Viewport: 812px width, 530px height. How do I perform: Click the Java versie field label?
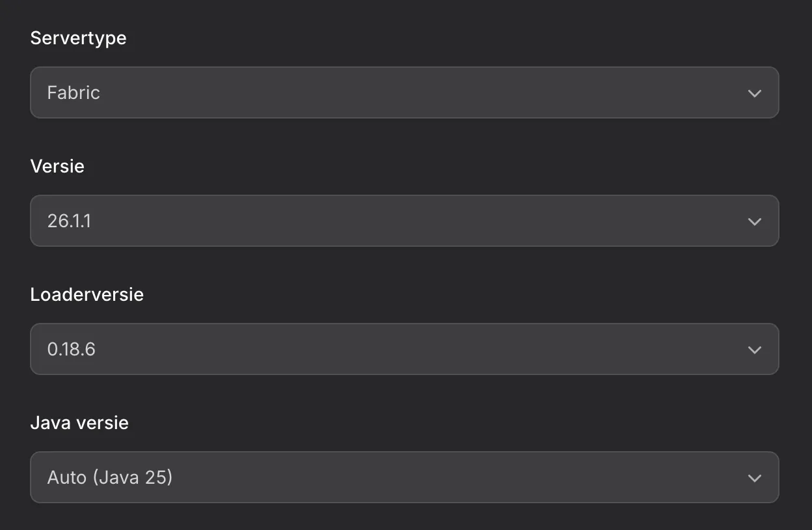pos(79,423)
